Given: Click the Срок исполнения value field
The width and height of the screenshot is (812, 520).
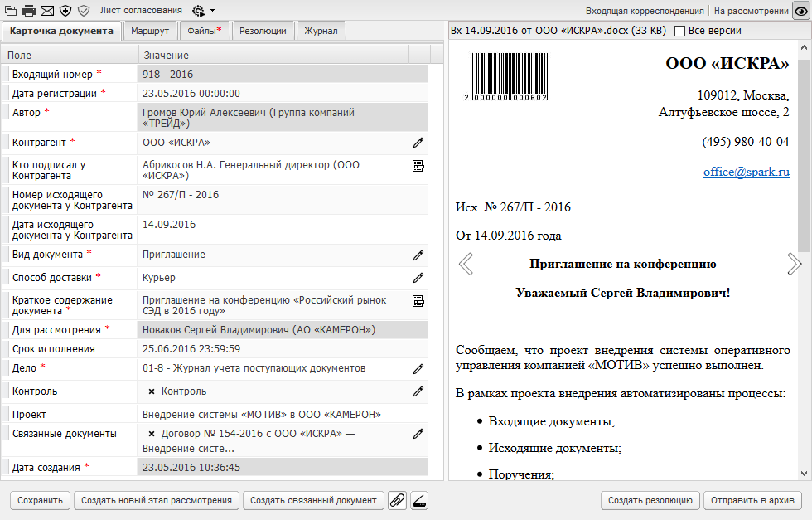Looking at the screenshot, I should (x=283, y=349).
